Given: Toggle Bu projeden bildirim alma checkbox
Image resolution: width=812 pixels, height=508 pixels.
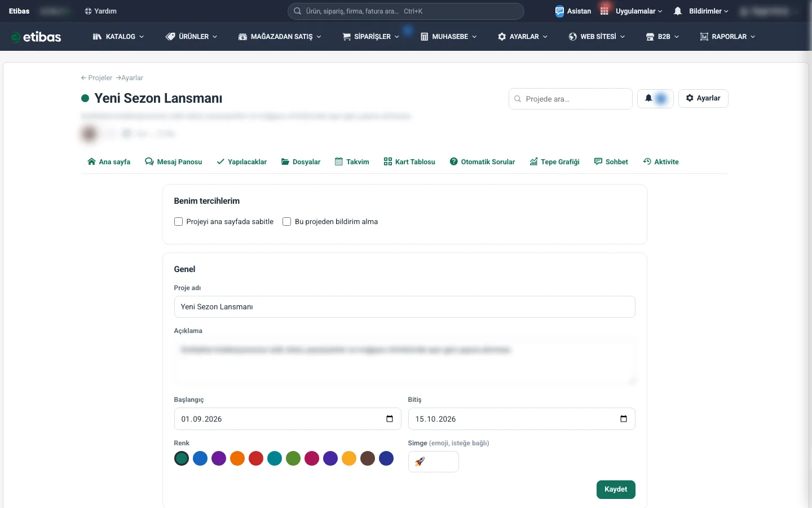Looking at the screenshot, I should point(286,222).
